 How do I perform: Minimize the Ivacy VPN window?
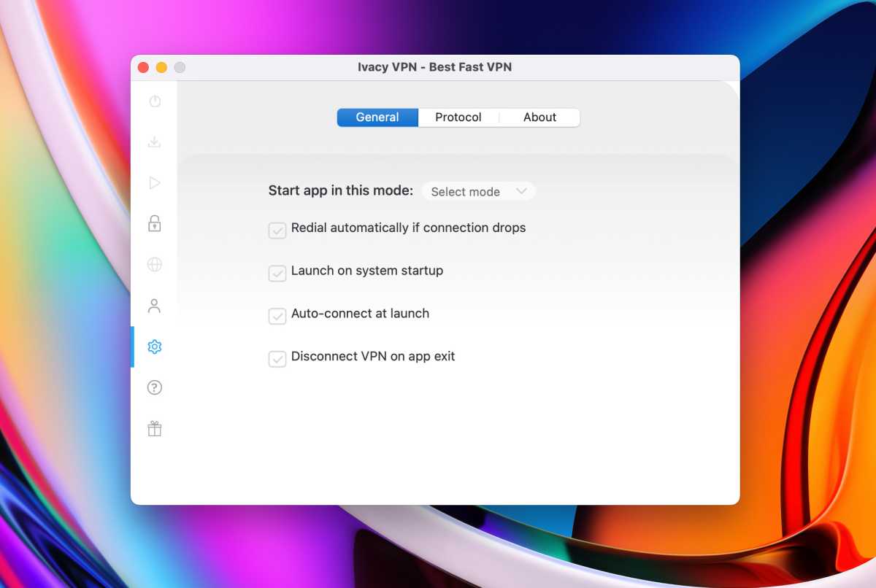point(161,67)
